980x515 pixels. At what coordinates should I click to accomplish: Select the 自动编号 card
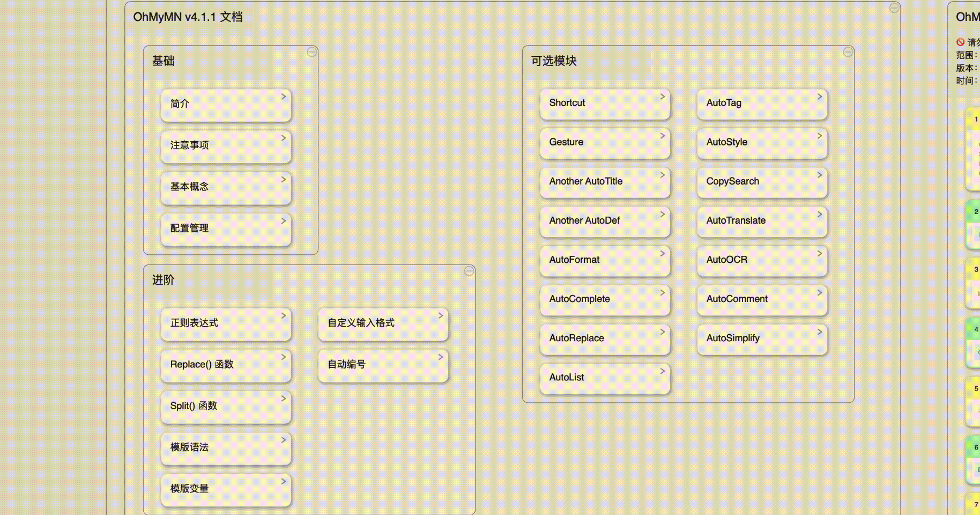(x=383, y=366)
